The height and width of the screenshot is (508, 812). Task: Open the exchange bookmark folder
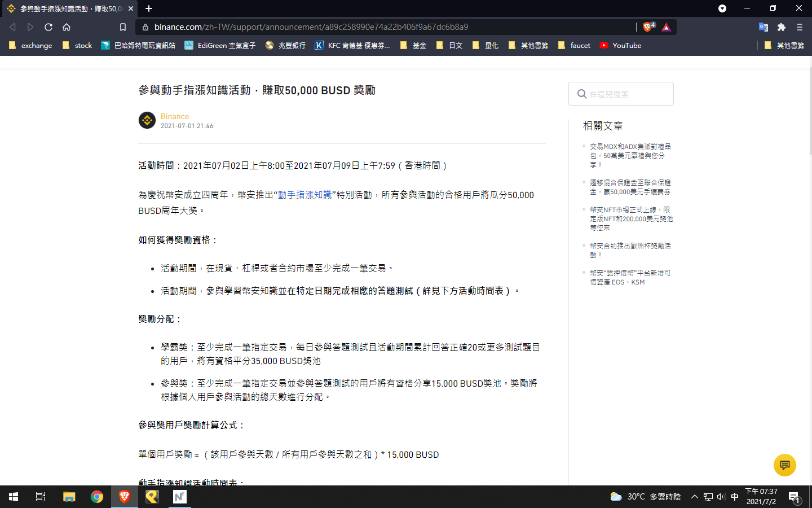30,46
